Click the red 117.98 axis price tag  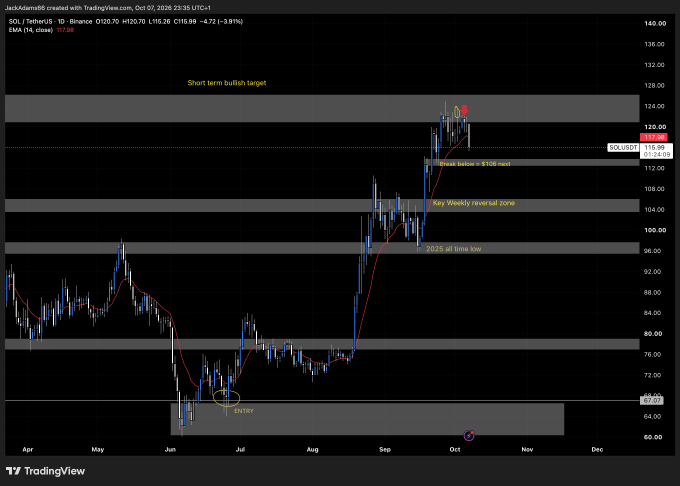tap(654, 137)
